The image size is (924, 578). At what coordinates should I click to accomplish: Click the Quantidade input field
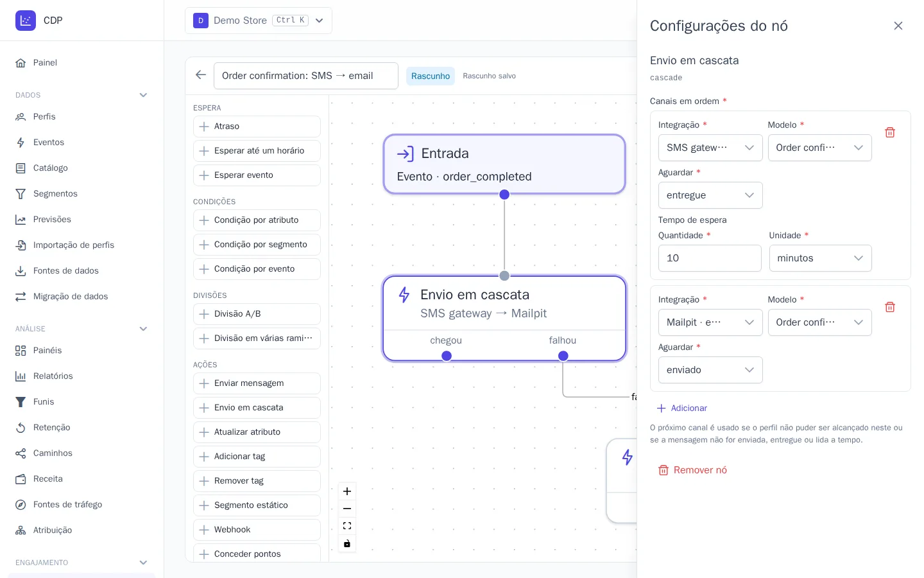click(710, 258)
